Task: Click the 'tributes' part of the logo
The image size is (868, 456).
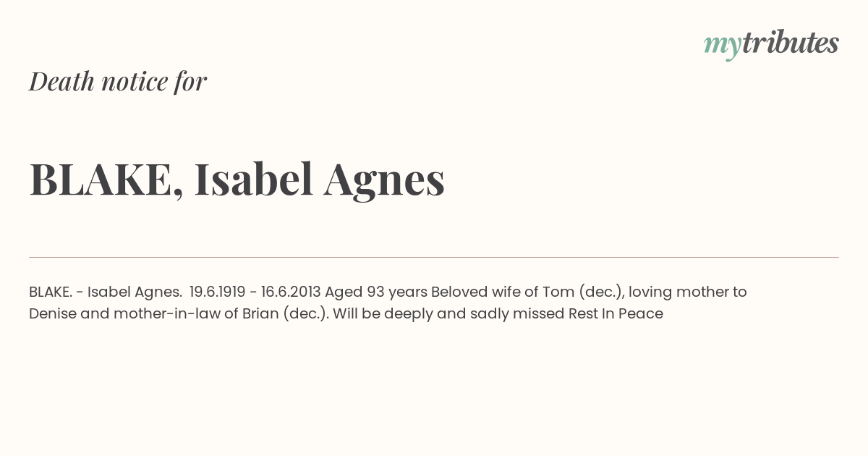Action: [791, 43]
